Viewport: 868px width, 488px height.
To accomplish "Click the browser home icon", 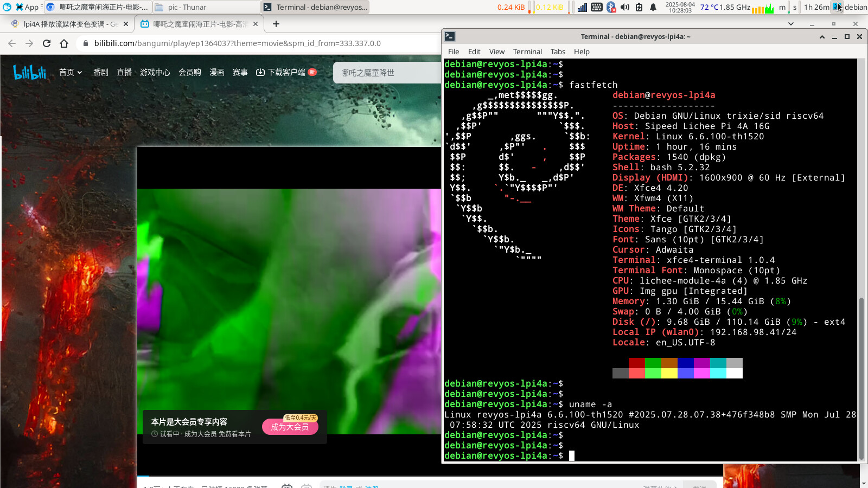I will 64,43.
